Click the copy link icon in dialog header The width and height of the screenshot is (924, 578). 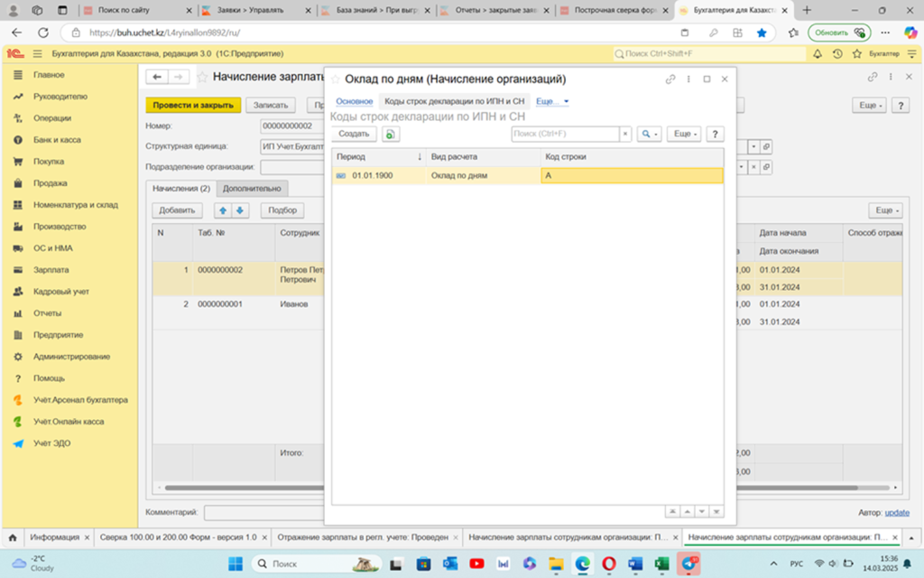(670, 79)
